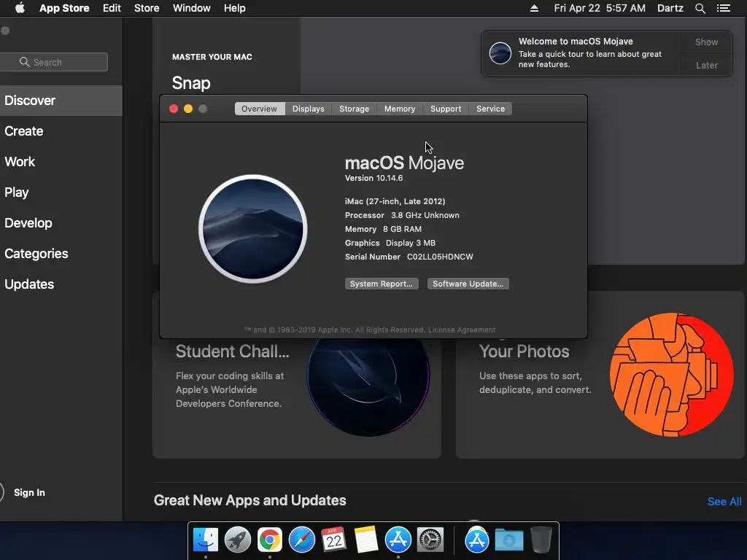Click the Mojave icon in the notification
Image resolution: width=747 pixels, height=560 pixels.
tap(500, 52)
